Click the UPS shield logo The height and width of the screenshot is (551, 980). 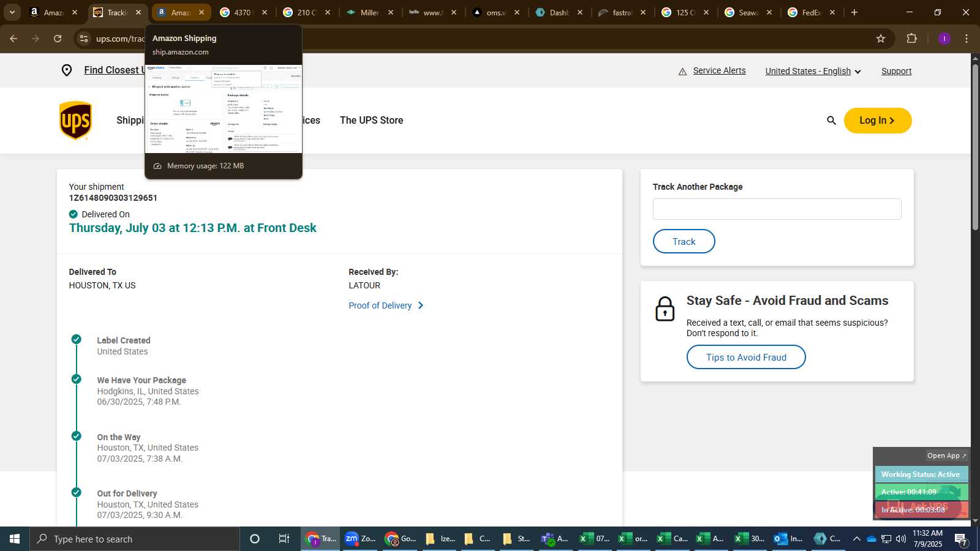[x=75, y=121]
